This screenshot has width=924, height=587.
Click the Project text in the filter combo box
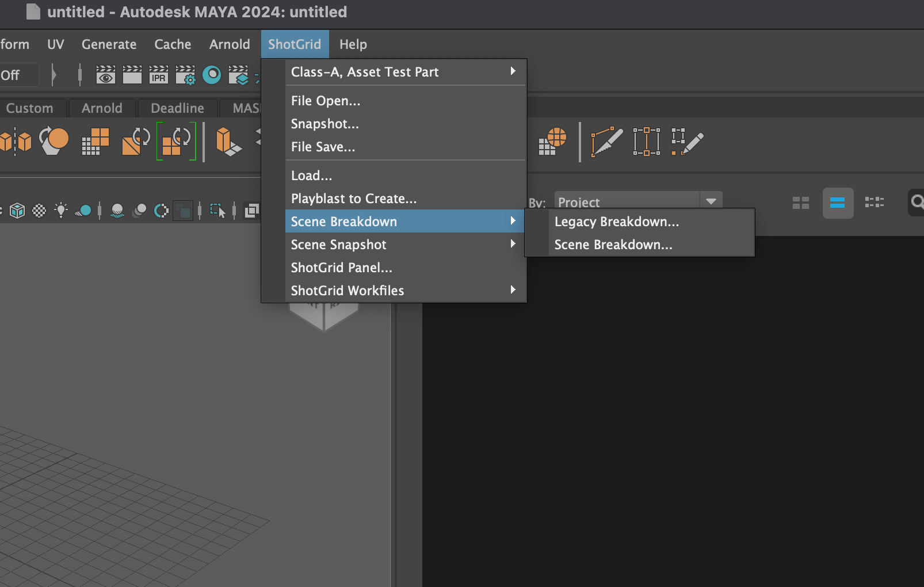point(579,203)
